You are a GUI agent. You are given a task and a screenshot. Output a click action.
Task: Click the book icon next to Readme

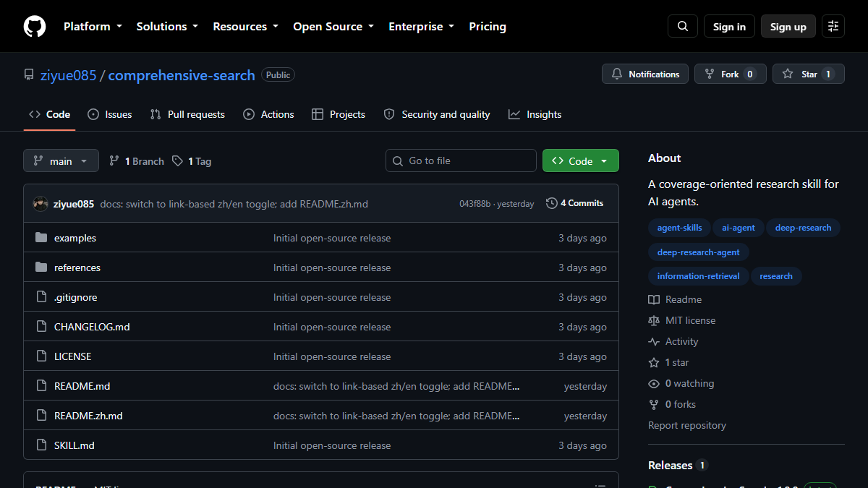(654, 299)
